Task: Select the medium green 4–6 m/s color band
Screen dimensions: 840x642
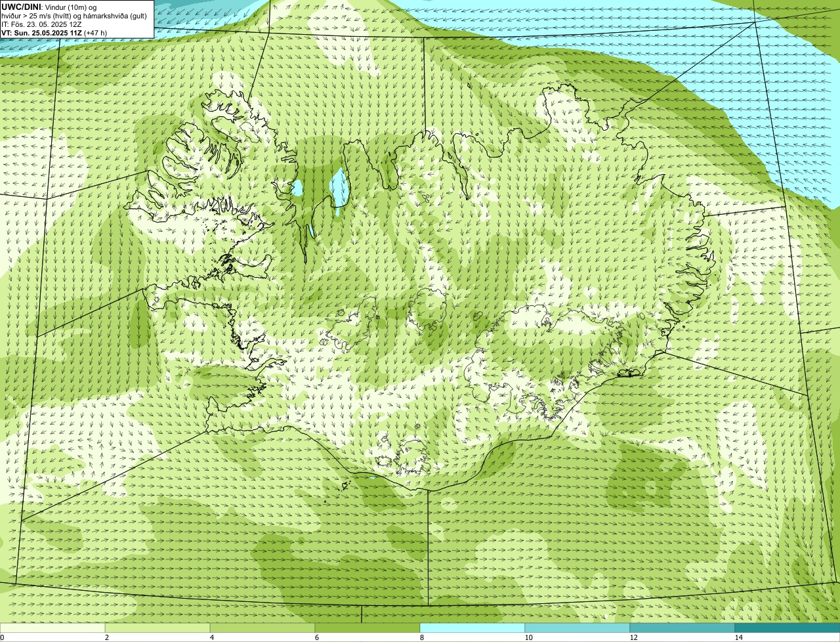Action: coord(262,628)
